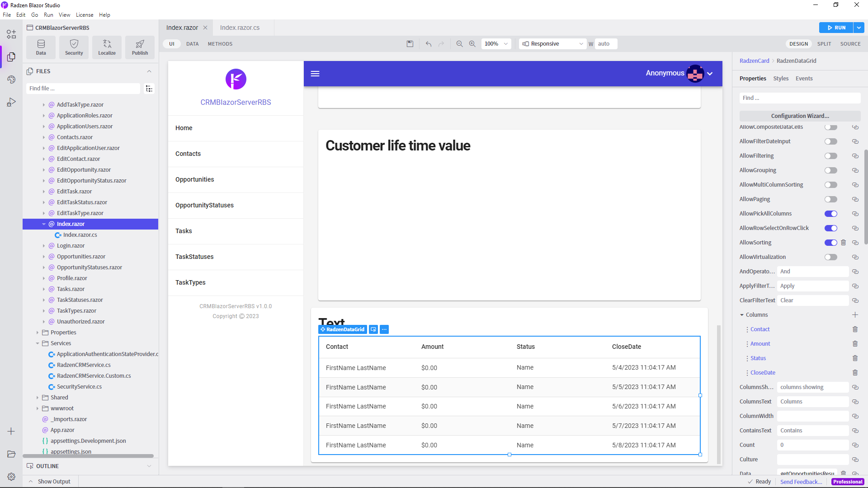Enable the AllowFiltering switch
This screenshot has height=488, width=868.
830,156
